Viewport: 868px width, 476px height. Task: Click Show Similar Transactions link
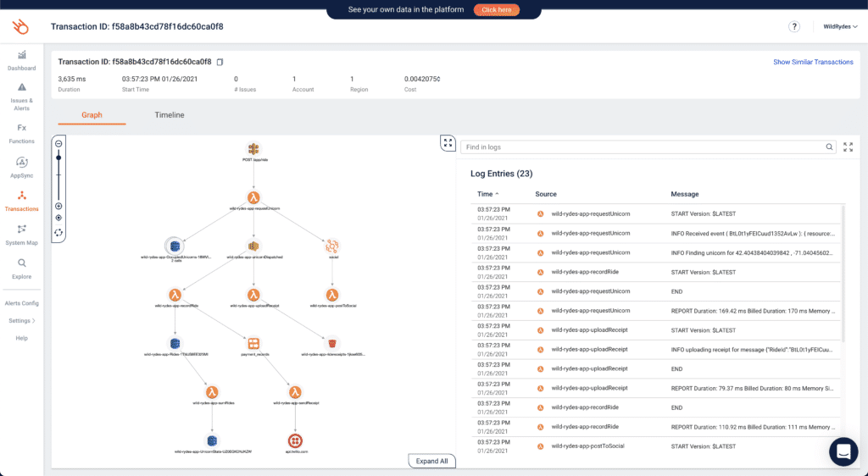pyautogui.click(x=813, y=62)
